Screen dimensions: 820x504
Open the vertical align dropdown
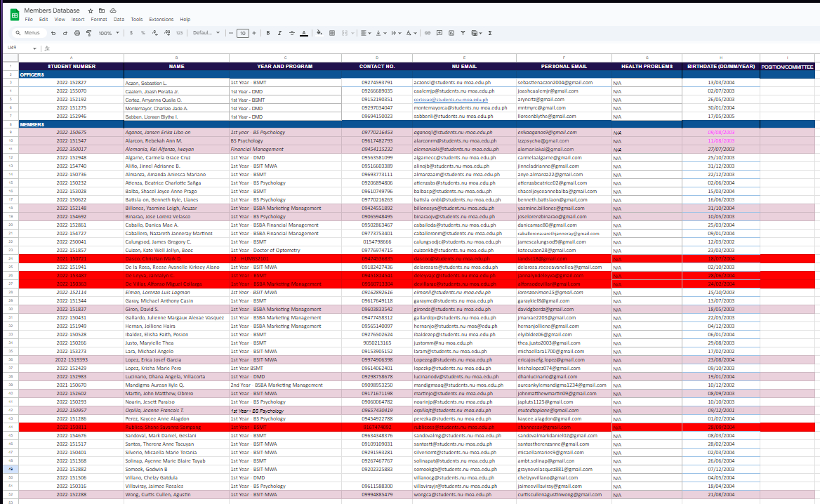381,33
